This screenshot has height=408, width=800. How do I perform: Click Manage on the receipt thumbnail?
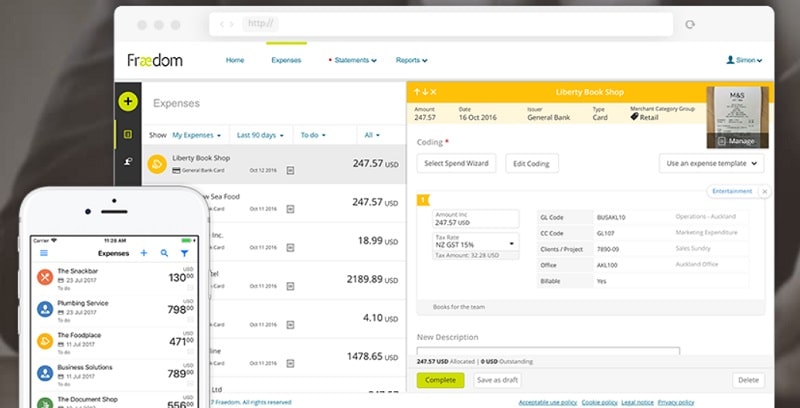[737, 141]
